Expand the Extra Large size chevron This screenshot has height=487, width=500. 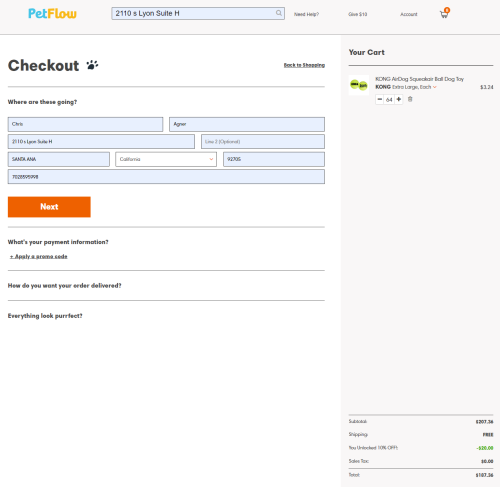pyautogui.click(x=435, y=87)
